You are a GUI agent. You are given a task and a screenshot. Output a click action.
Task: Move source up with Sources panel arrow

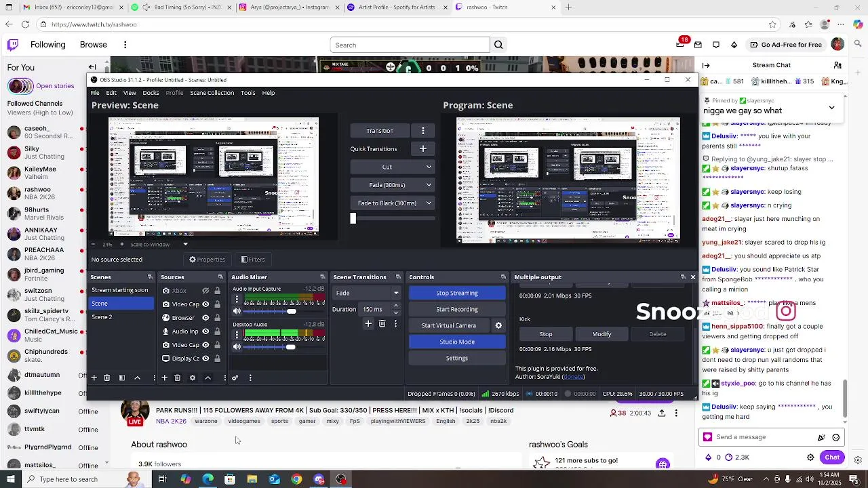point(208,378)
